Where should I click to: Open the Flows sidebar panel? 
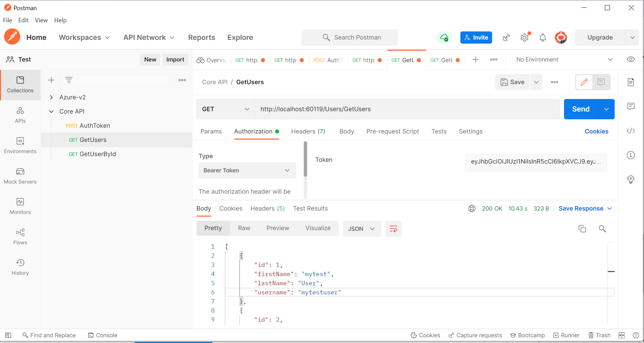(x=20, y=237)
